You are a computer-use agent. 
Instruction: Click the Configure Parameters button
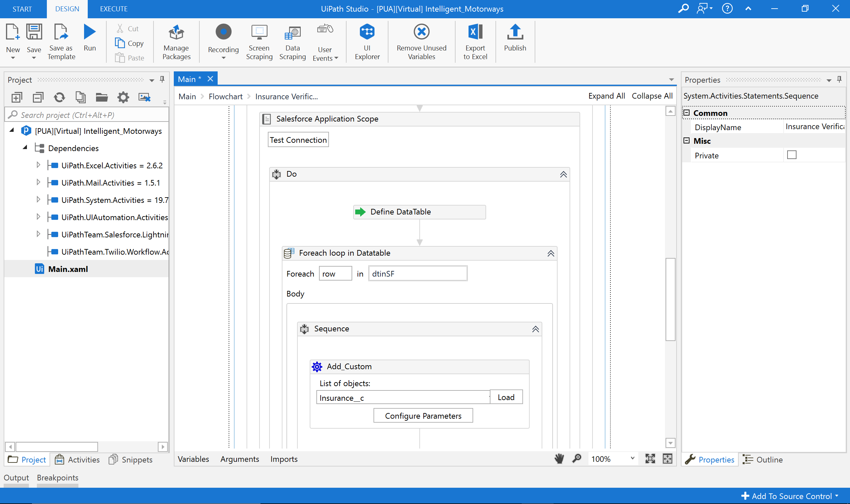click(423, 416)
